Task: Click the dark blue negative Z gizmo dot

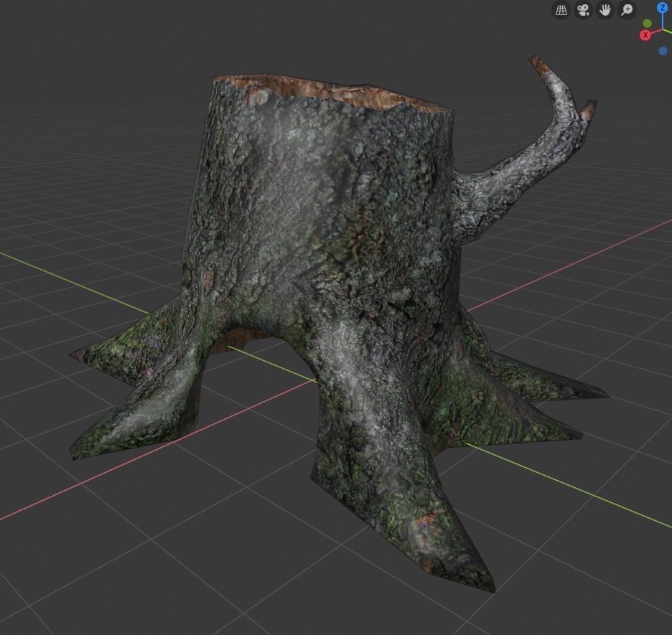Action: tap(663, 51)
